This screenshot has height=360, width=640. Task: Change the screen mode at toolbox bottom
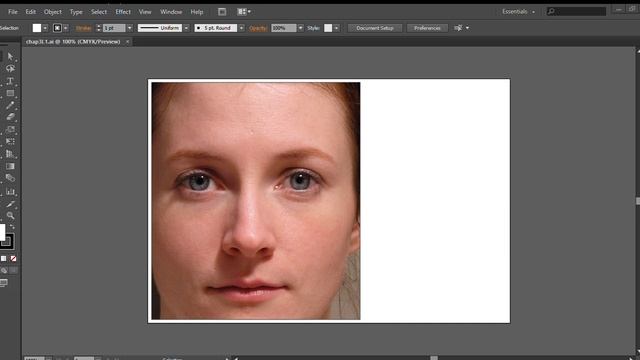4,282
